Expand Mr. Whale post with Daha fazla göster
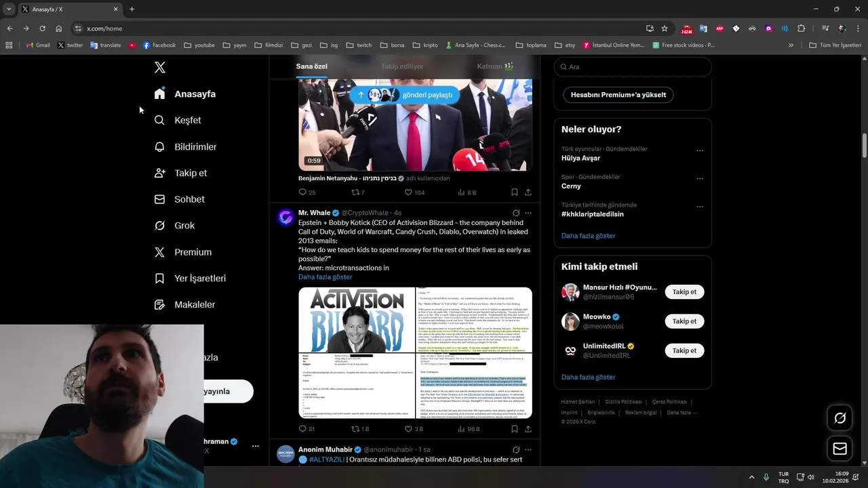The image size is (868, 488). pos(325,277)
